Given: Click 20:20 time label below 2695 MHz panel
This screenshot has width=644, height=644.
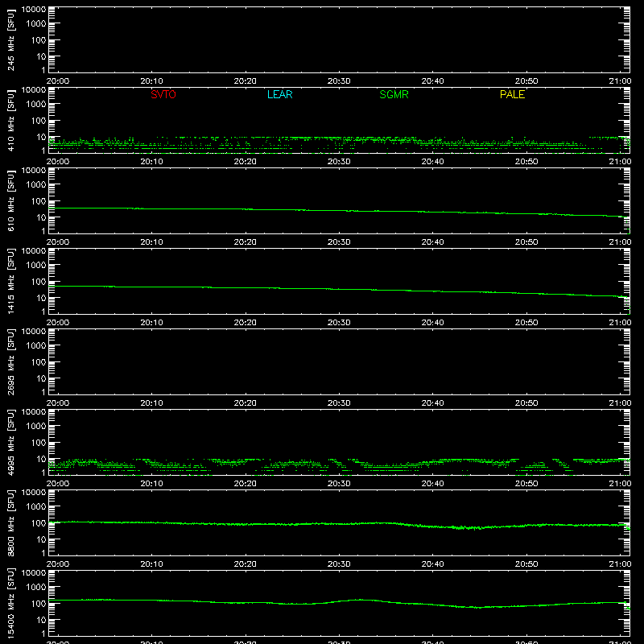Looking at the screenshot, I should coord(246,403).
